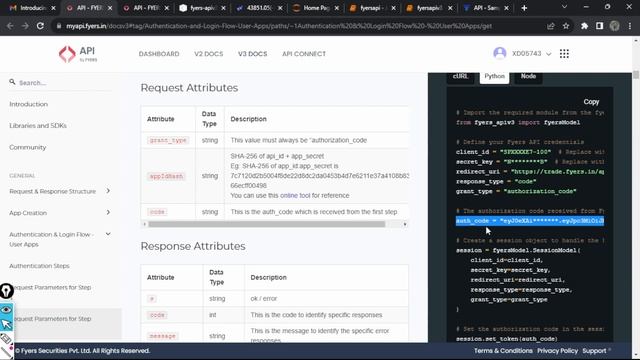Image resolution: width=640 pixels, height=360 pixels.
Task: Toggle the browser side panel icon
Action: (599, 26)
